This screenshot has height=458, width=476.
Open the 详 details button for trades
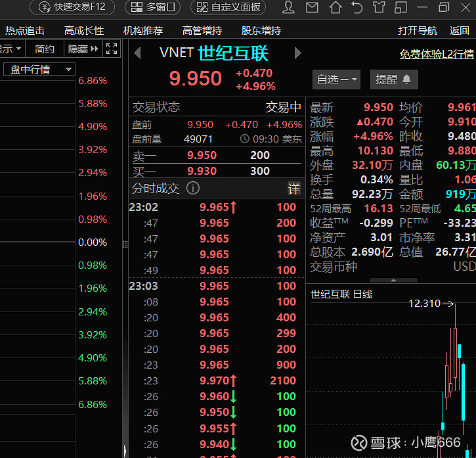click(294, 189)
